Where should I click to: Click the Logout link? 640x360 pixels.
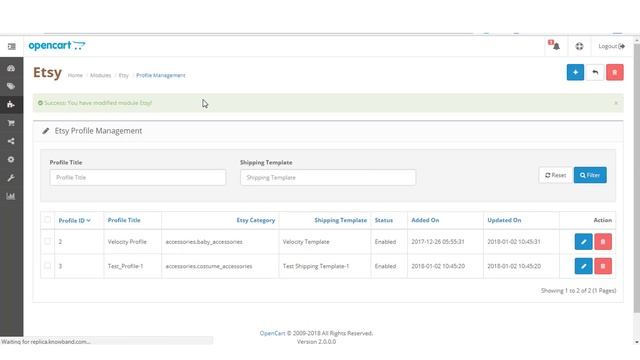(x=611, y=46)
